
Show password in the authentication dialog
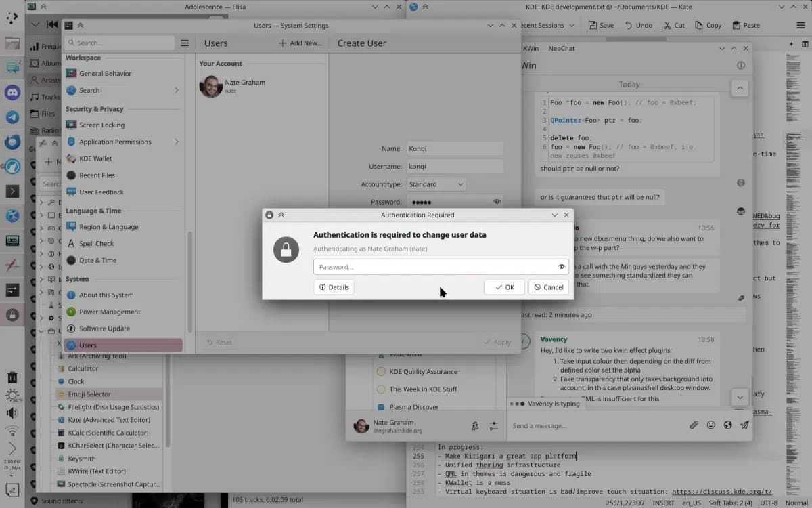561,267
